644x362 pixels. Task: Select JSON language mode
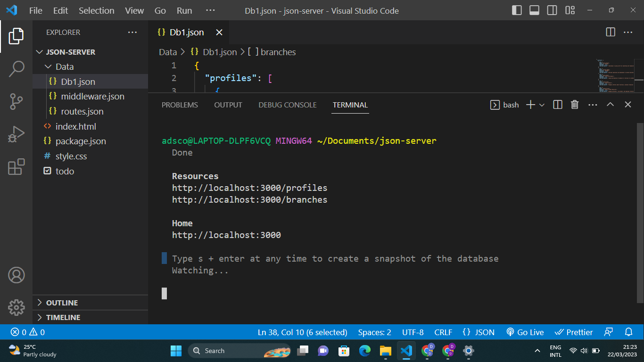[479, 332]
